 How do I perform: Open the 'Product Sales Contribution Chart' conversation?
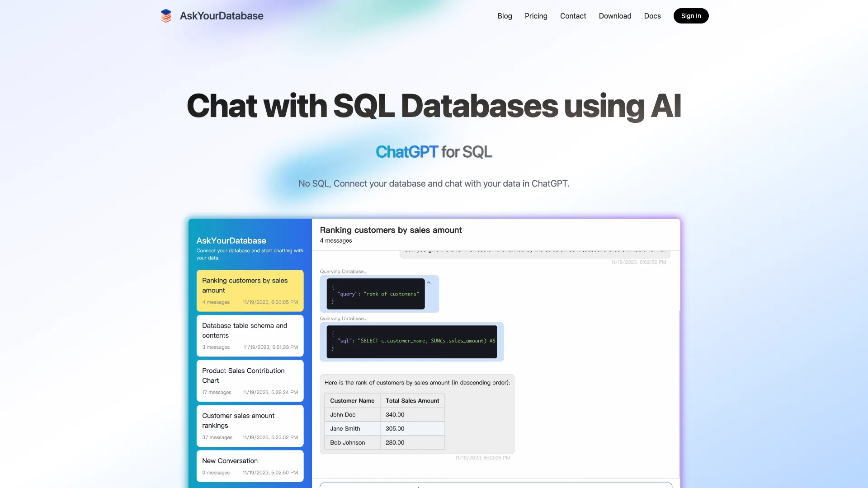click(x=250, y=381)
